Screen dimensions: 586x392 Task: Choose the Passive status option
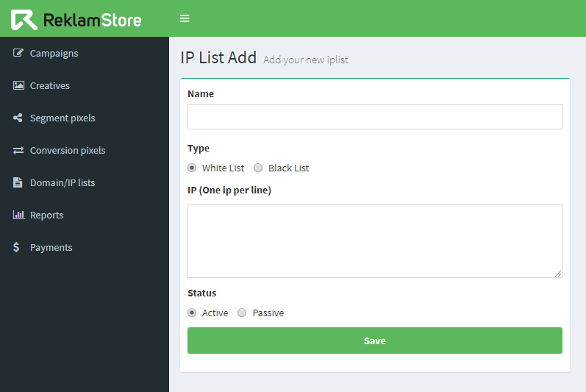(242, 313)
